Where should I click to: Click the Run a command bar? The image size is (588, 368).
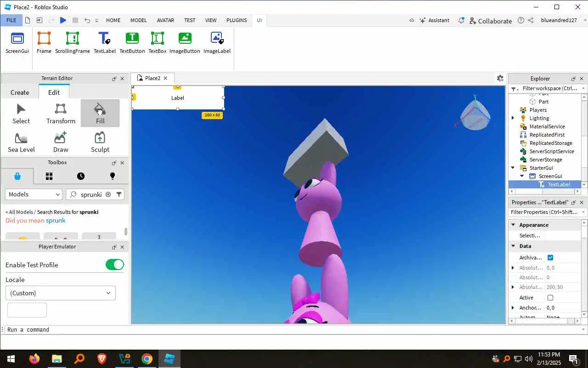pyautogui.click(x=294, y=330)
